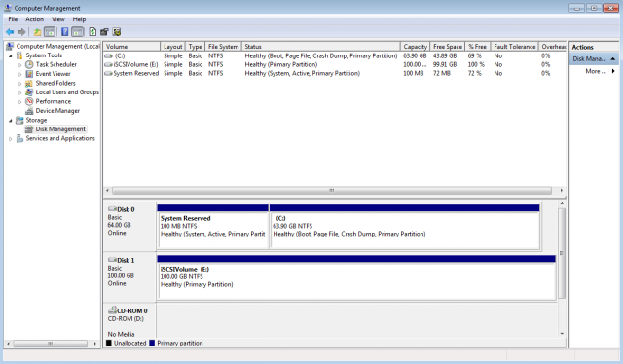Click the Services and Applications icon
This screenshot has height=364, width=623.
(19, 138)
